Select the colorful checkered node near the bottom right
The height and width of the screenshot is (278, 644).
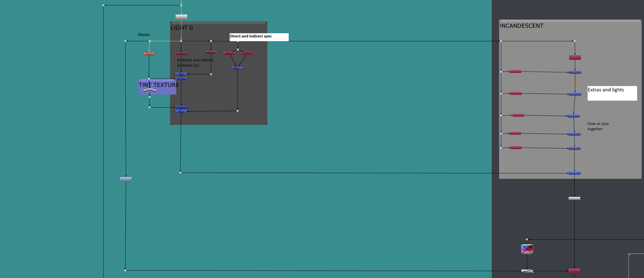(x=527, y=249)
